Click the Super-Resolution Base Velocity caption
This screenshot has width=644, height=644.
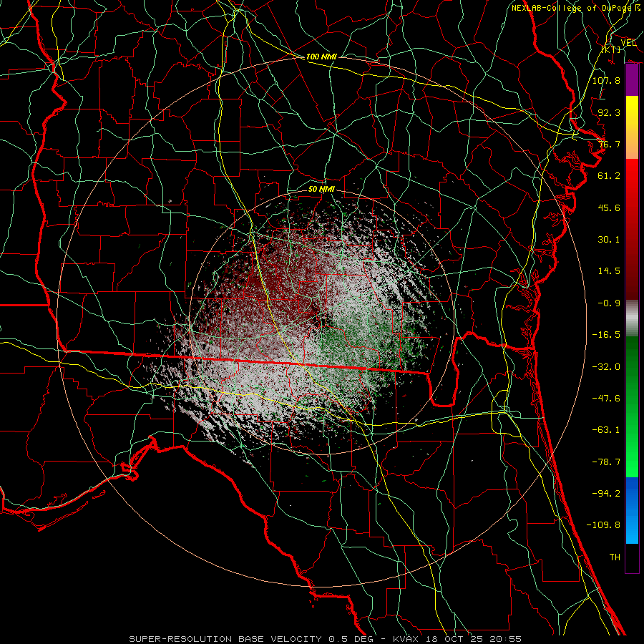pyautogui.click(x=326, y=639)
